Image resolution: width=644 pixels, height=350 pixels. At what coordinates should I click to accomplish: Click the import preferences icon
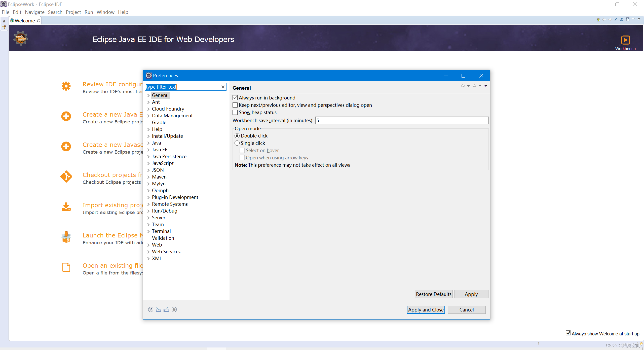click(158, 309)
